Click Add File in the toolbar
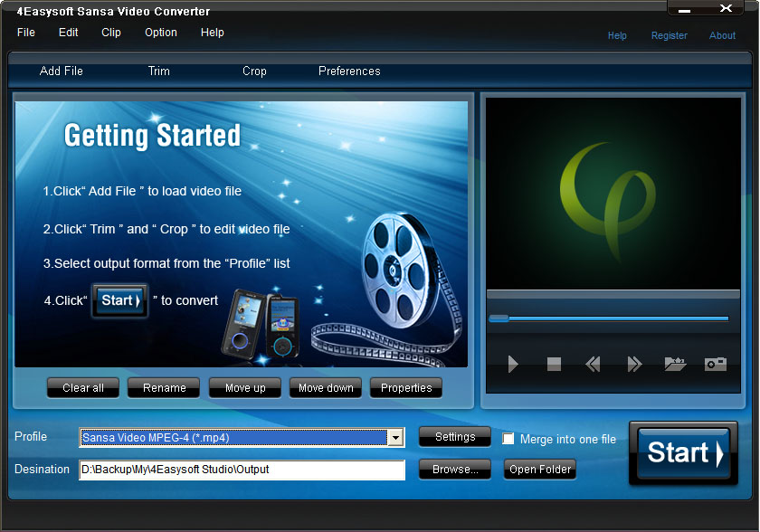 pyautogui.click(x=62, y=71)
